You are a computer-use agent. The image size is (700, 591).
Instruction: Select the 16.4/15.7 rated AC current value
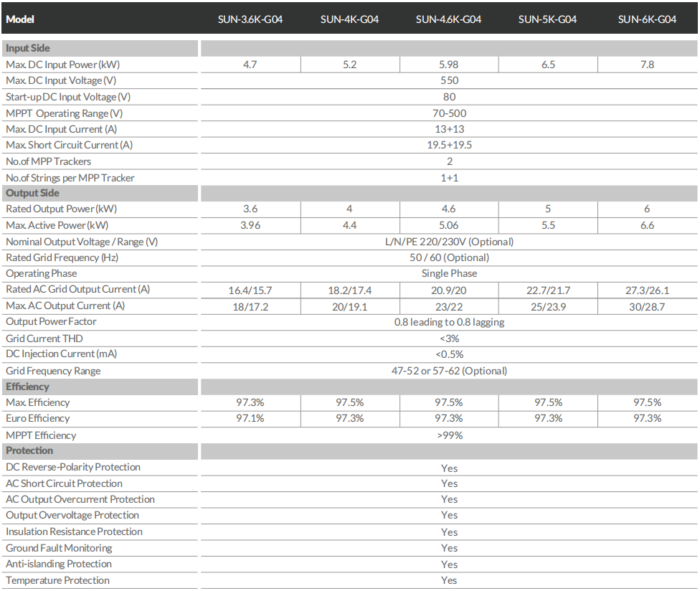(x=250, y=290)
